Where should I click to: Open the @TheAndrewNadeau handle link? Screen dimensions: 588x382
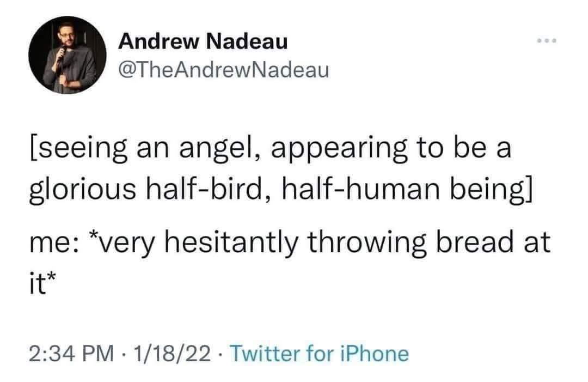pos(224,70)
